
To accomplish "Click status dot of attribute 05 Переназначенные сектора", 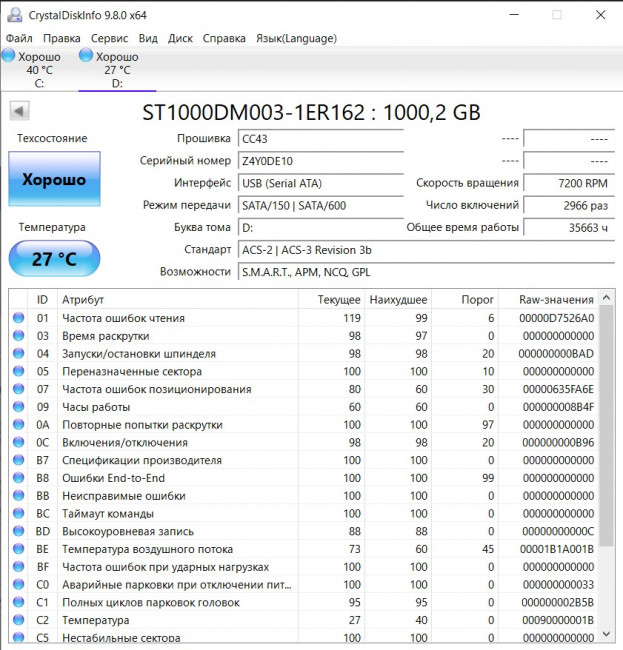I will pos(18,371).
